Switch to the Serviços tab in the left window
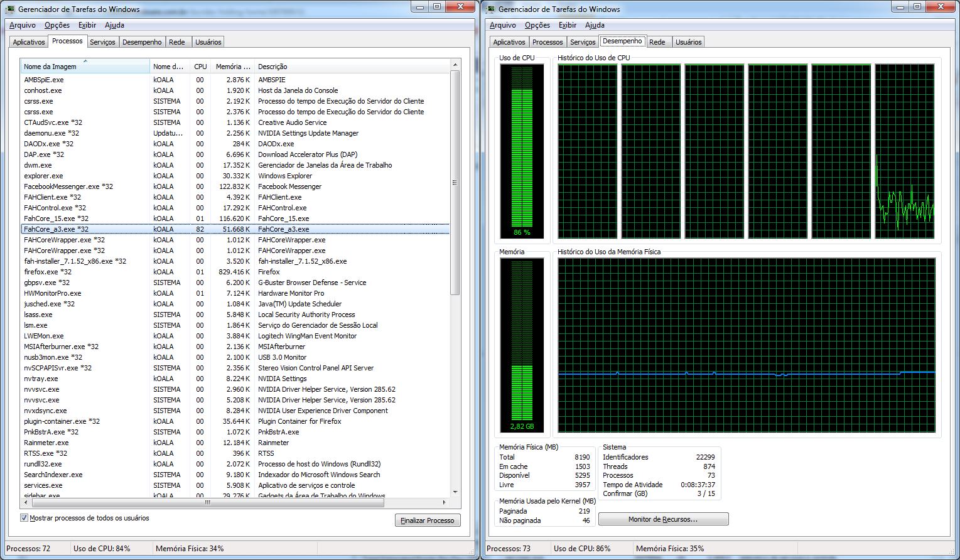960x560 pixels. (102, 41)
